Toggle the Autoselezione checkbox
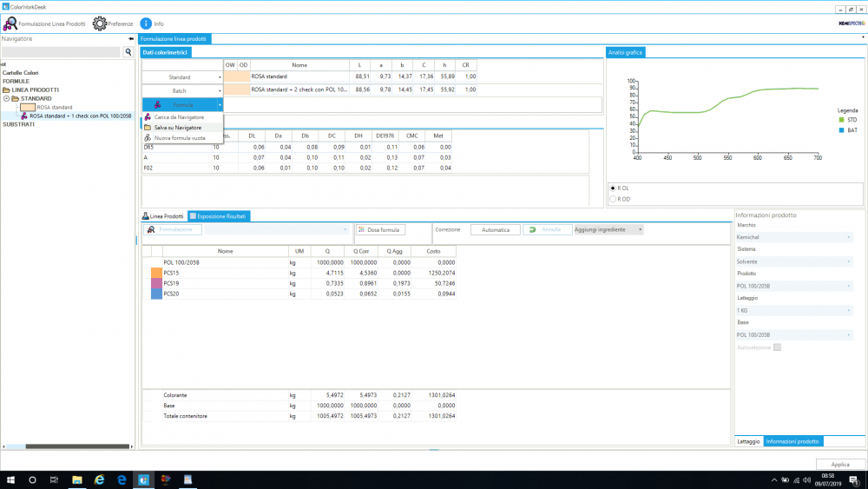This screenshot has width=868, height=489. click(777, 347)
